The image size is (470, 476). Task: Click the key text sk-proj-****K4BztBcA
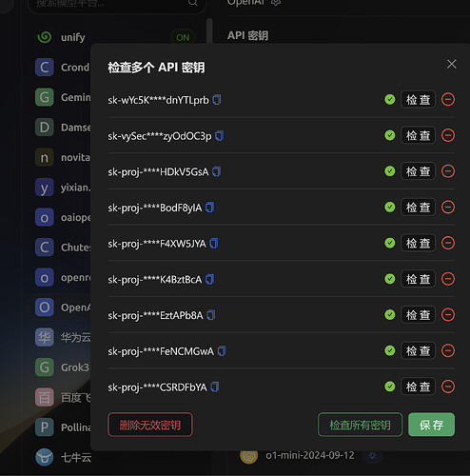pos(155,279)
